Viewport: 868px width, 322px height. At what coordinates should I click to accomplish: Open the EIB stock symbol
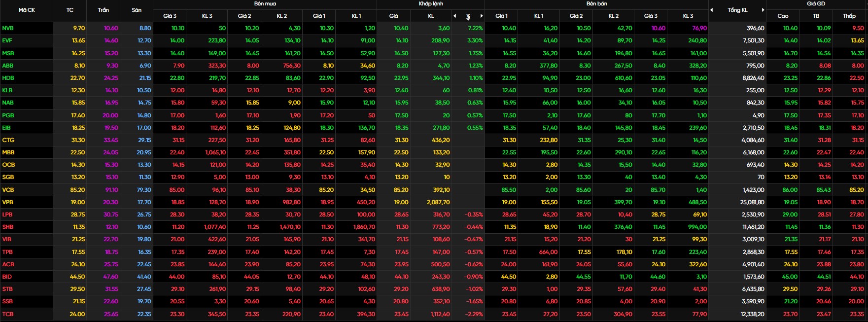click(x=6, y=128)
